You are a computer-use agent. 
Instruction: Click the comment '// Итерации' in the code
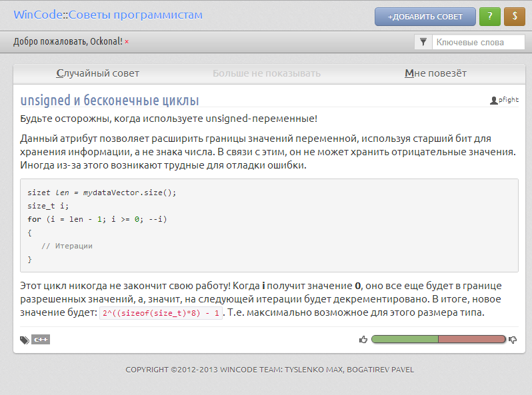click(67, 246)
